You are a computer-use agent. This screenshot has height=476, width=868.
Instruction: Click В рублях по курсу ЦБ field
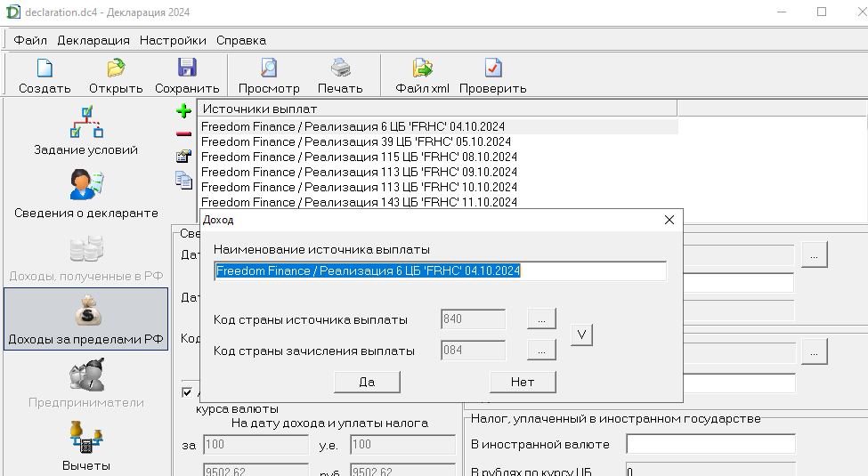click(710, 470)
